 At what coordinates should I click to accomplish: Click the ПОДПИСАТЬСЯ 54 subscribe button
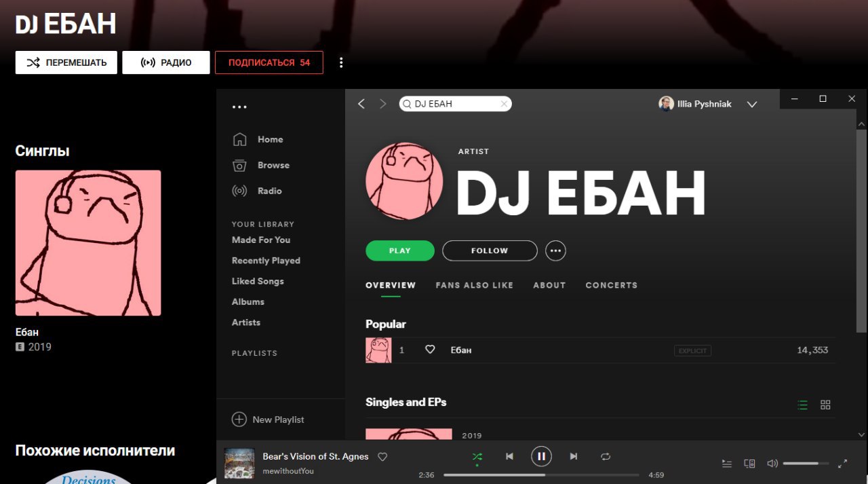(269, 62)
